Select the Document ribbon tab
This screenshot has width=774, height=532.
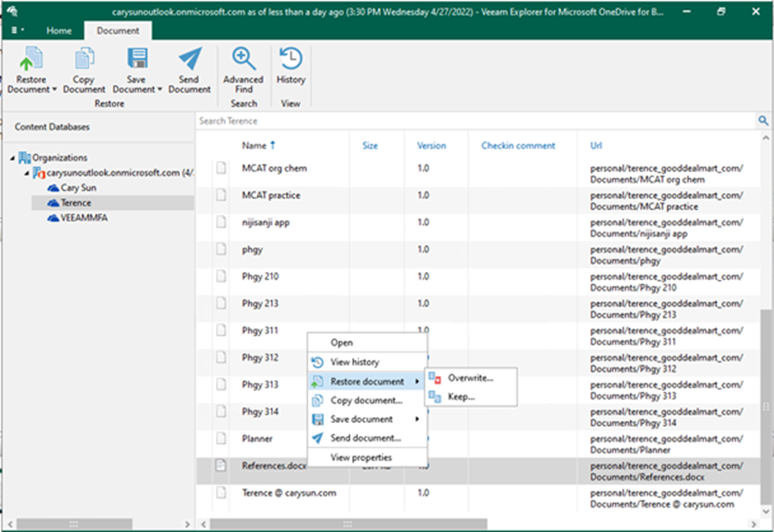(x=118, y=30)
